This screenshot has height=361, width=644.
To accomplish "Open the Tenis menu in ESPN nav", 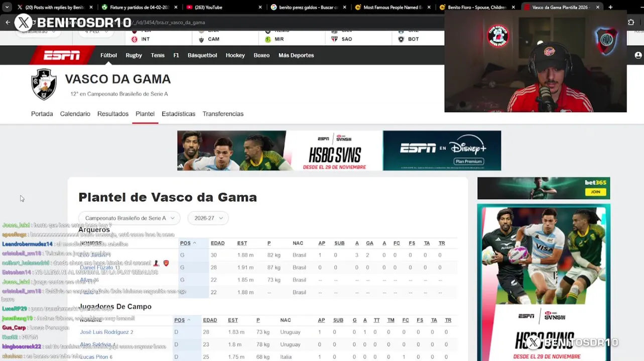I will coord(158,55).
